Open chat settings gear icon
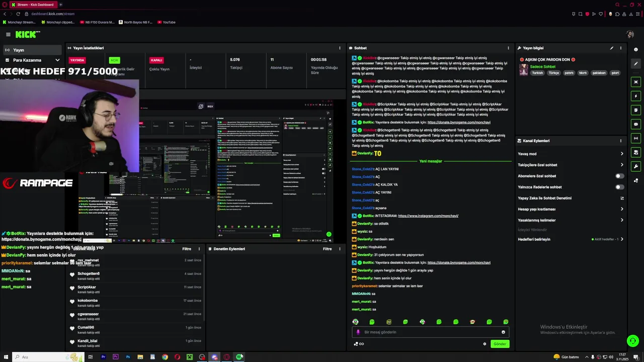 tap(485, 344)
